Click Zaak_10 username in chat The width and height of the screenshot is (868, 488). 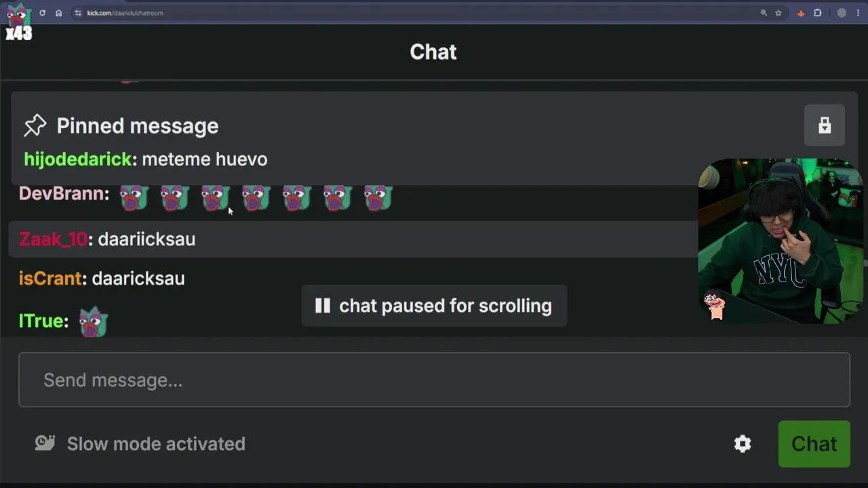(x=53, y=239)
